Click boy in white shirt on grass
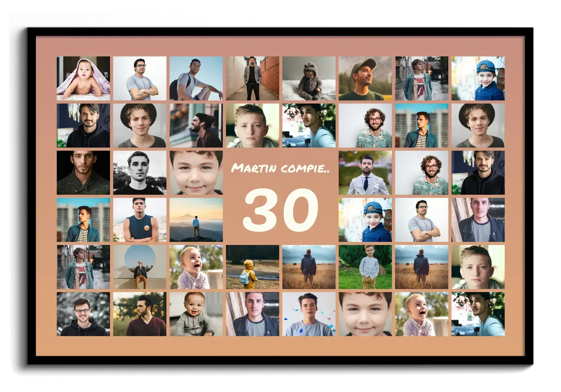The width and height of the screenshot is (561, 392). click(365, 267)
